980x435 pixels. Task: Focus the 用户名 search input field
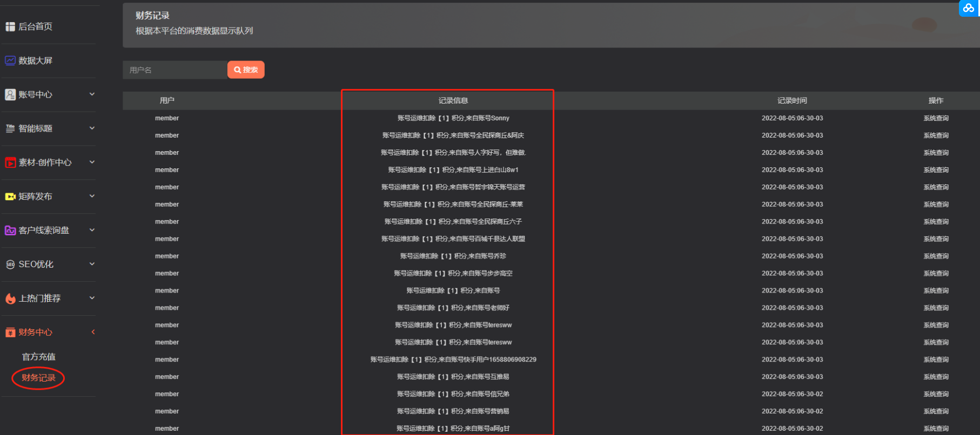pyautogui.click(x=174, y=70)
